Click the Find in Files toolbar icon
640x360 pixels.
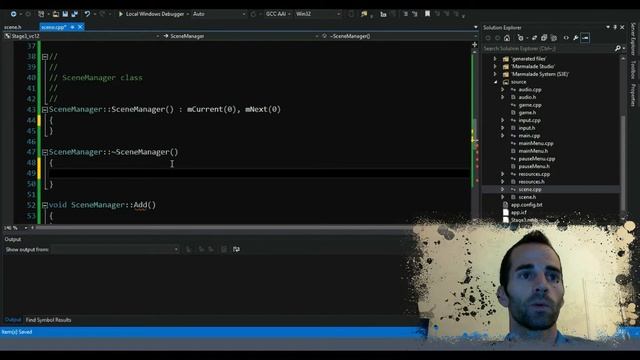[364, 14]
